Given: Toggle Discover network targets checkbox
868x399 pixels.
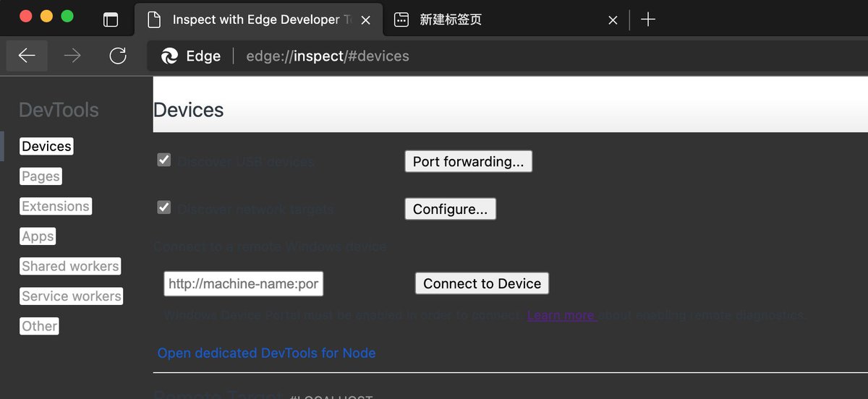Looking at the screenshot, I should click(x=164, y=208).
